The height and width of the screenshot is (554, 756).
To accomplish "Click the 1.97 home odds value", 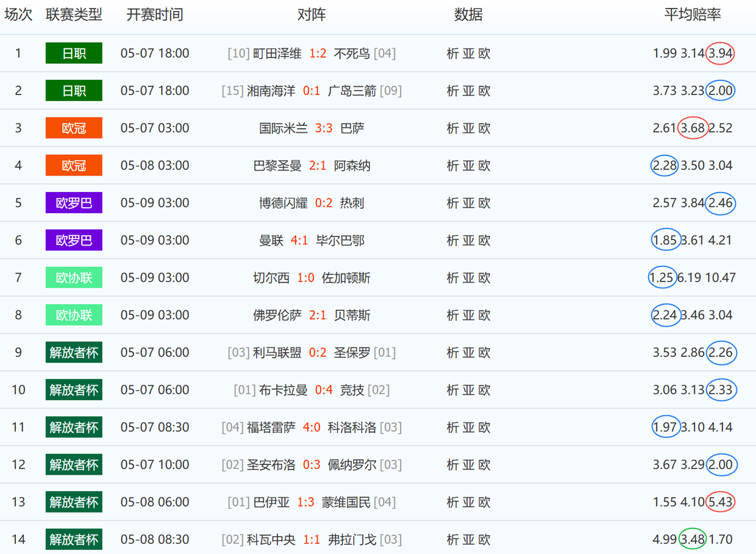I will point(665,427).
